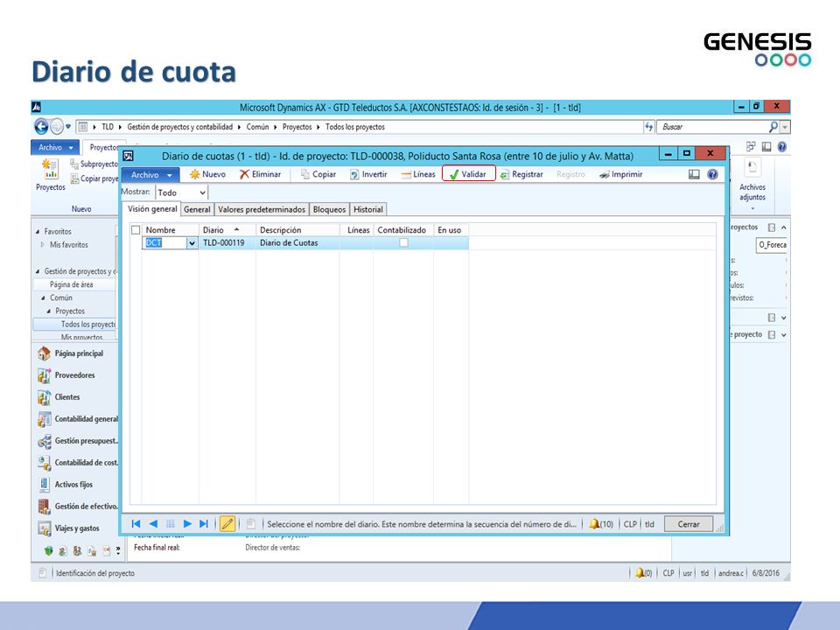
Task: Switch to the Bloqueos tab
Action: [330, 209]
